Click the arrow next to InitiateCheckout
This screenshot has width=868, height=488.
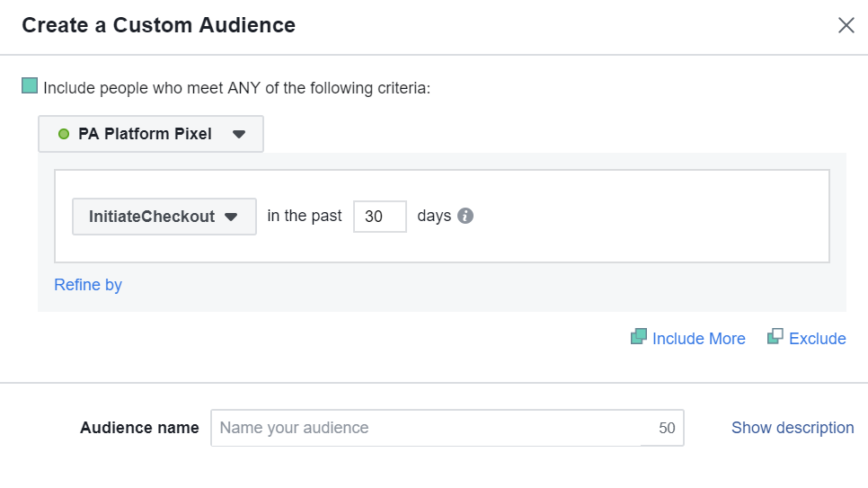(231, 217)
